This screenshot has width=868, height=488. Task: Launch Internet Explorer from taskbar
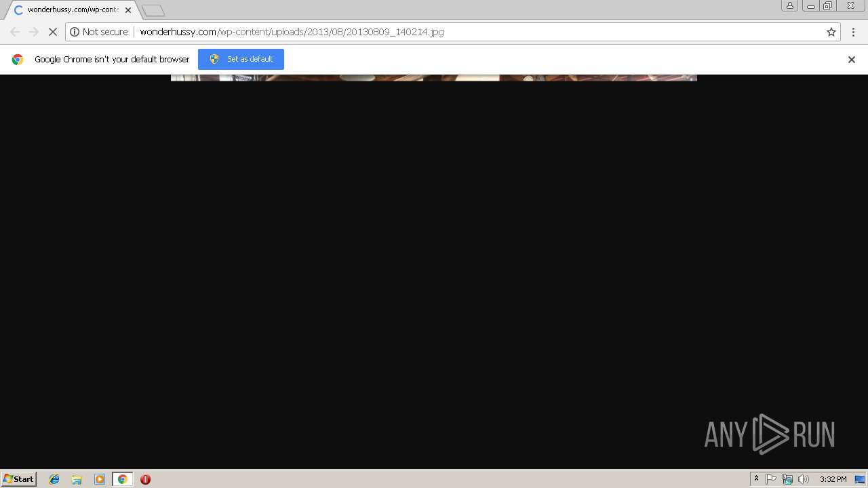(54, 479)
